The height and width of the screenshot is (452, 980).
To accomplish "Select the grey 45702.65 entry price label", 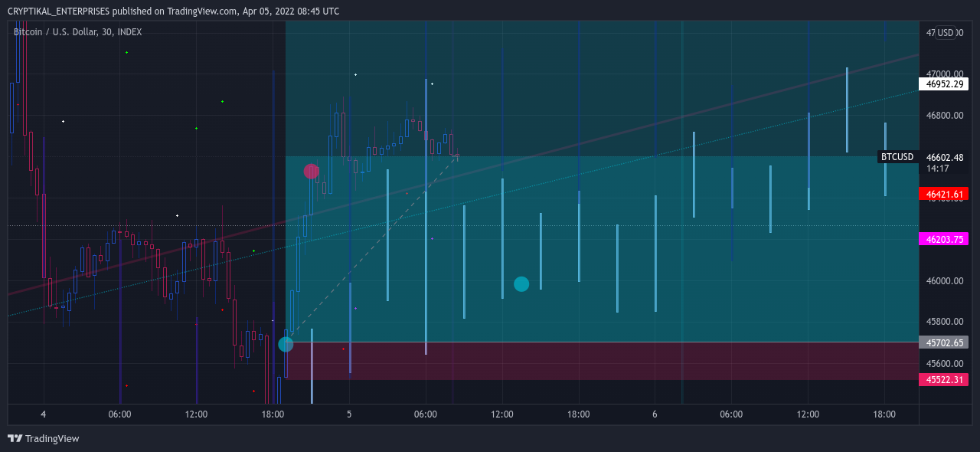I will pyautogui.click(x=943, y=342).
